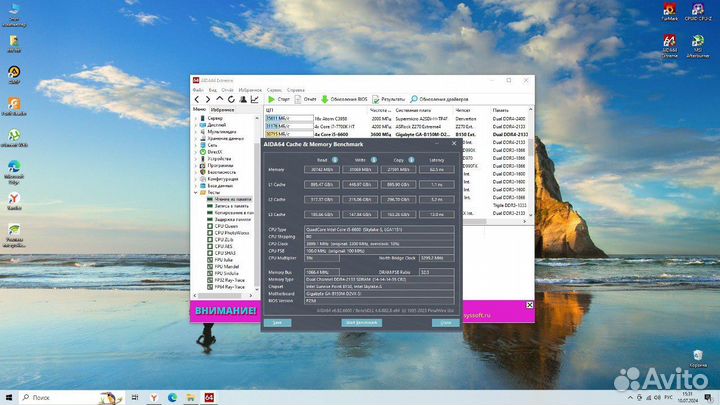Click the info icon next to Read column

[335, 160]
